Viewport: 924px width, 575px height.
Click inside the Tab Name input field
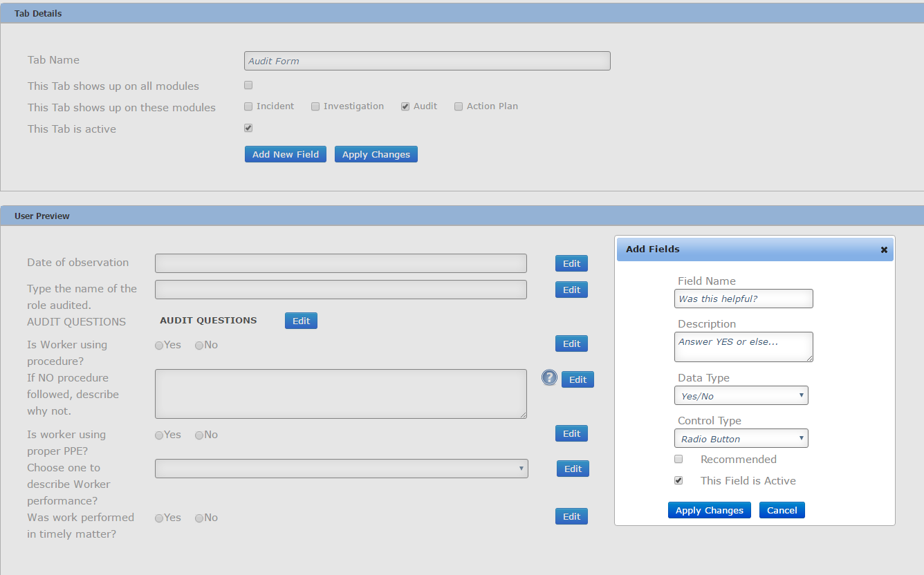point(427,61)
